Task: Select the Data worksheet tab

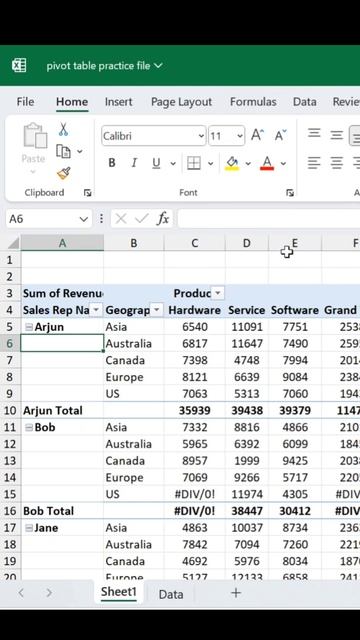Action: pyautogui.click(x=171, y=594)
